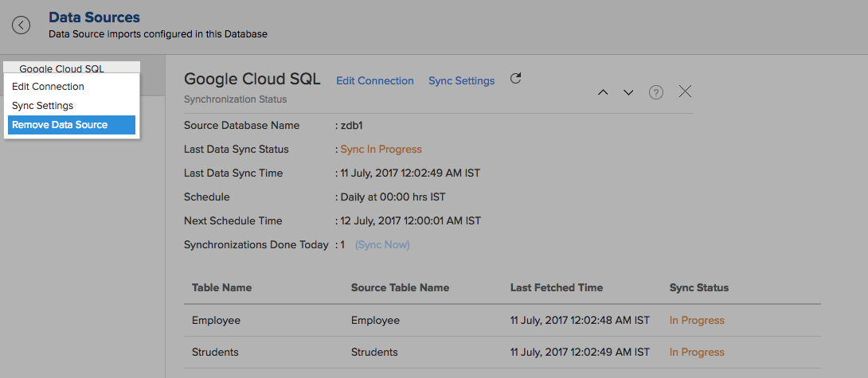This screenshot has width=868, height=378.
Task: Select the Strudents table row
Action: 502,353
